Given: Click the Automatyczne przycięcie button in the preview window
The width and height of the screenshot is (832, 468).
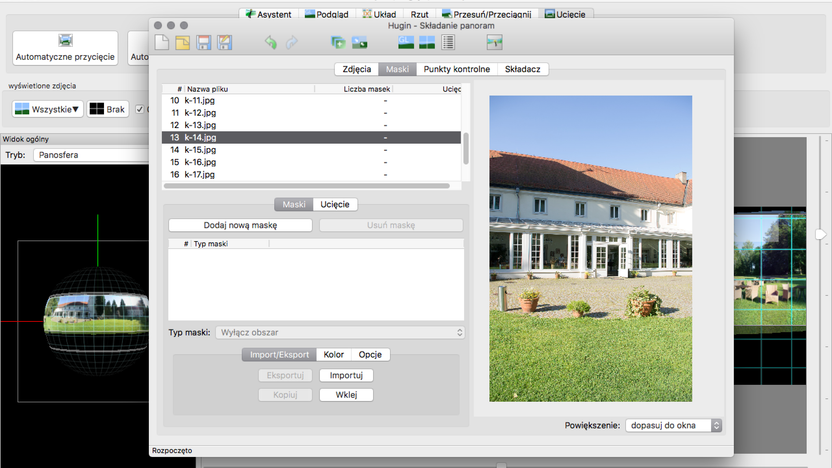Looking at the screenshot, I should pos(65,48).
